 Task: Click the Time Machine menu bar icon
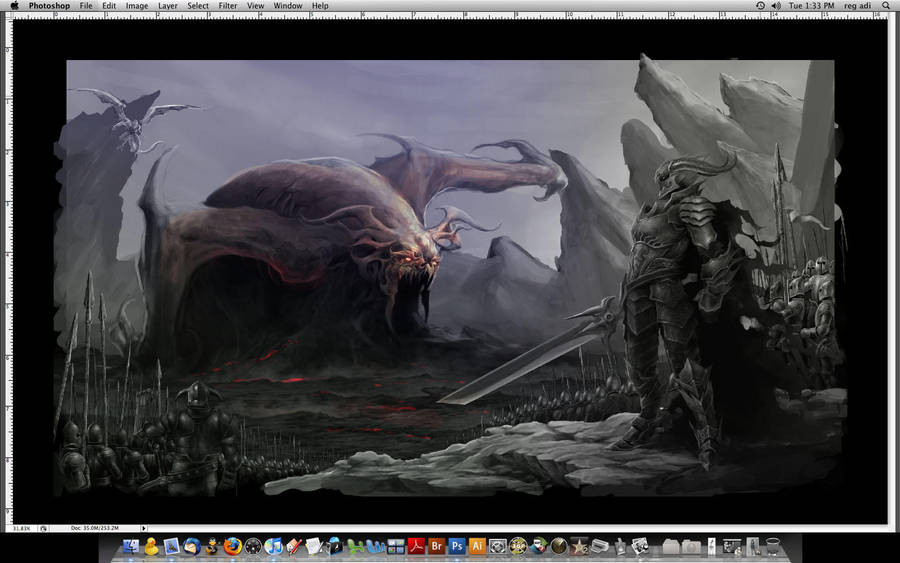760,6
